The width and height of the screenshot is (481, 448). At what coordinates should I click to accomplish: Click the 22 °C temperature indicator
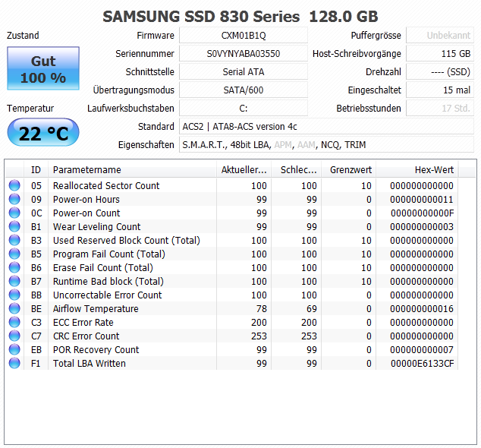[x=43, y=132]
